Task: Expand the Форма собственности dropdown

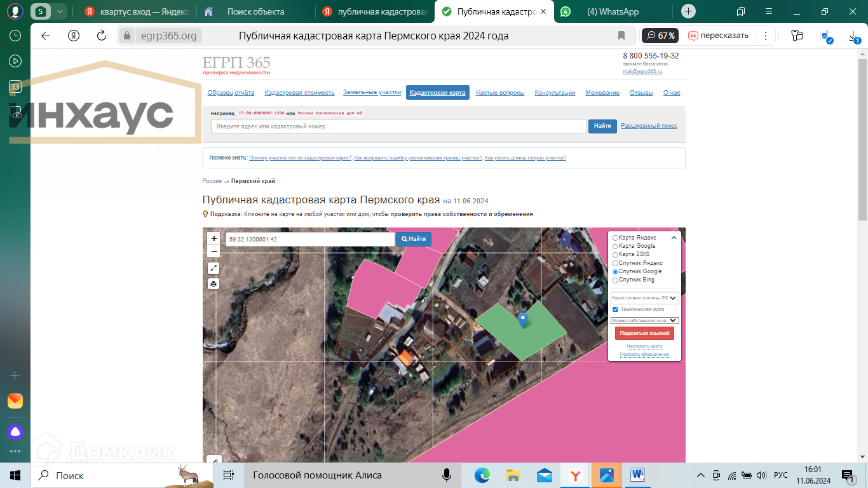Action: [644, 321]
